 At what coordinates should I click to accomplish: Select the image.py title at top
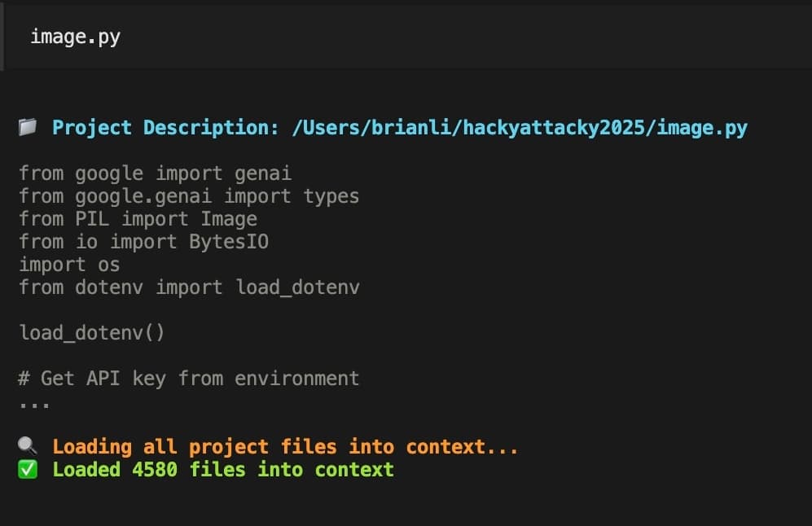(x=75, y=37)
